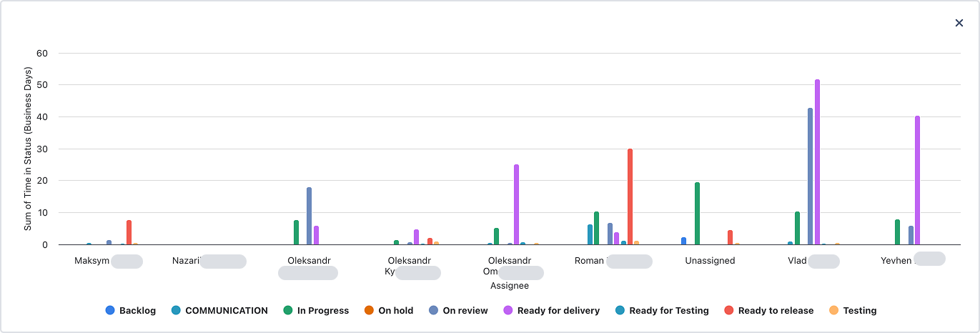Toggle the Backlog legend series

coord(130,310)
